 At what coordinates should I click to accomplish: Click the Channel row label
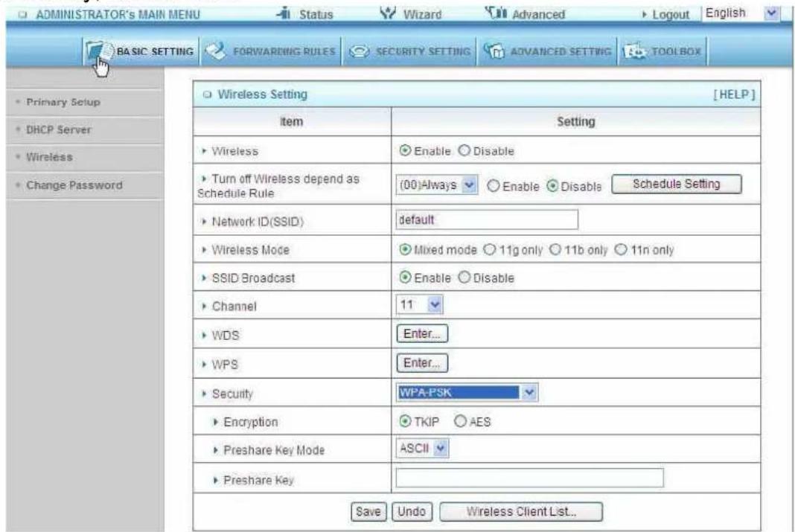pyautogui.click(x=234, y=306)
